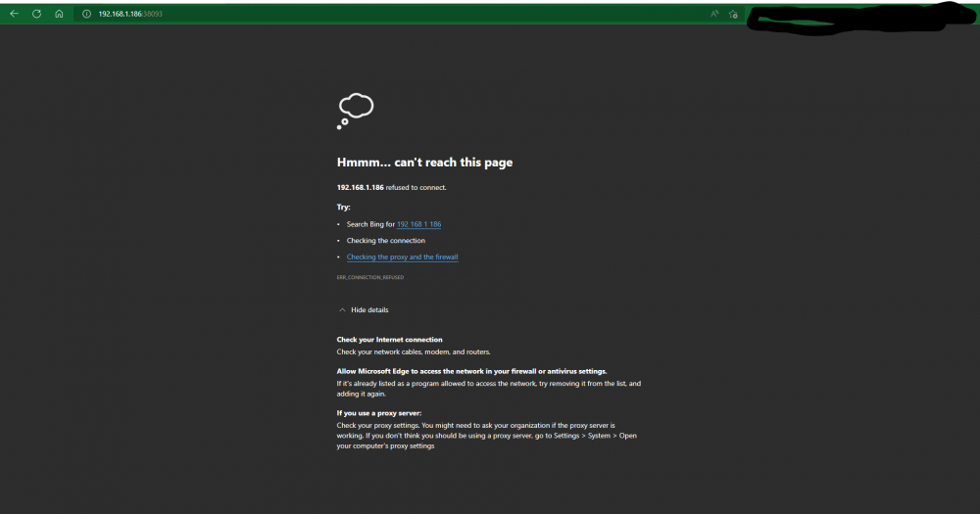View site information icon beside the URL
This screenshot has height=514, width=980.
87,14
